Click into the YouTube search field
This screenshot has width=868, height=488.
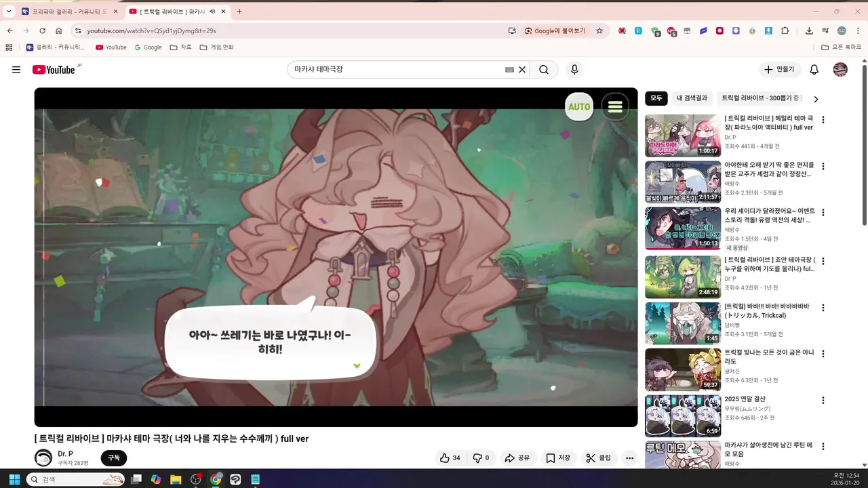[397, 69]
